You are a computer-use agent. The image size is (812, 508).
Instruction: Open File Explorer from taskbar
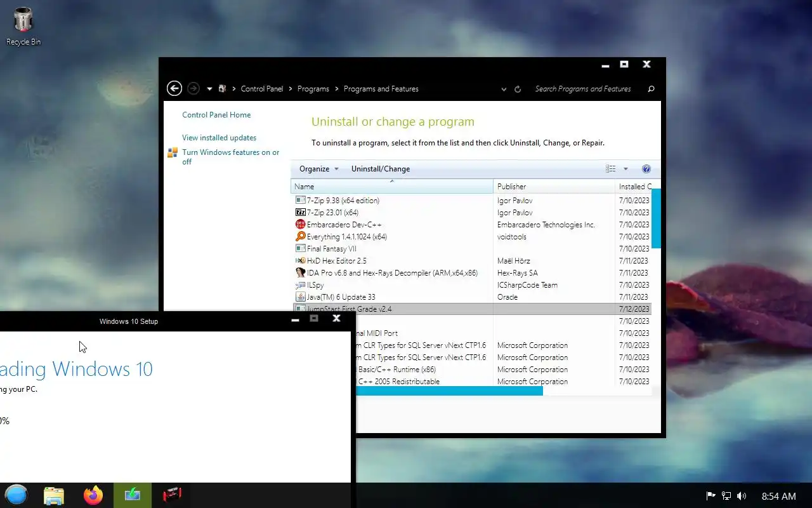[54, 495]
